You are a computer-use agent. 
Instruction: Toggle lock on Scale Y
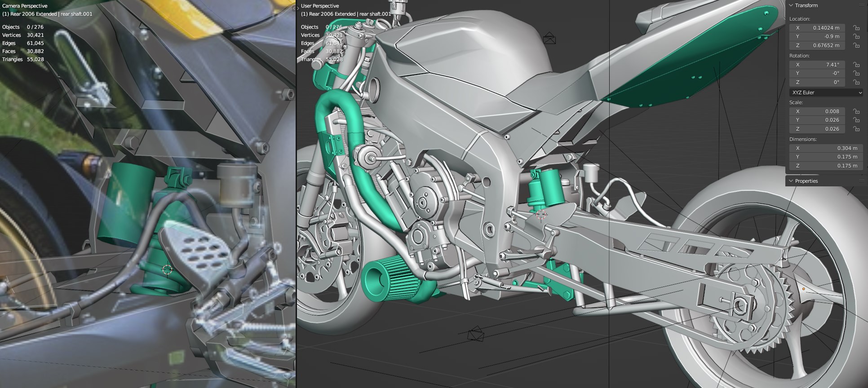[856, 120]
